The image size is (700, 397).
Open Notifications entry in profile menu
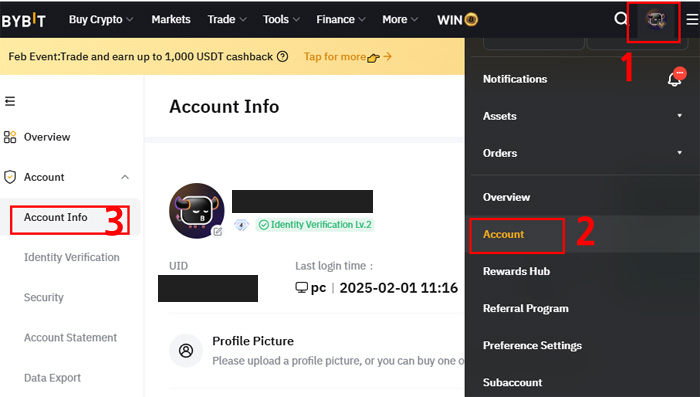point(515,79)
